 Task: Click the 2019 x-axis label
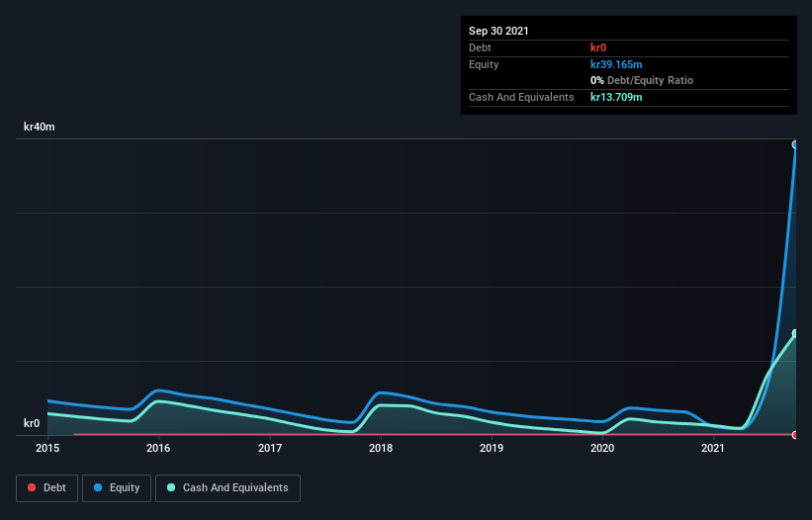pos(492,448)
